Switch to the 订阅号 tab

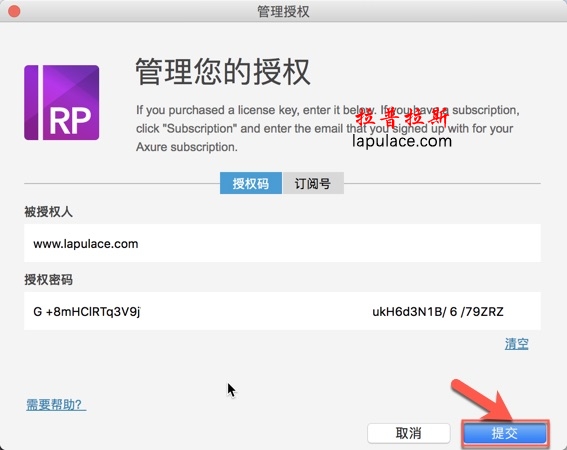[x=313, y=183]
